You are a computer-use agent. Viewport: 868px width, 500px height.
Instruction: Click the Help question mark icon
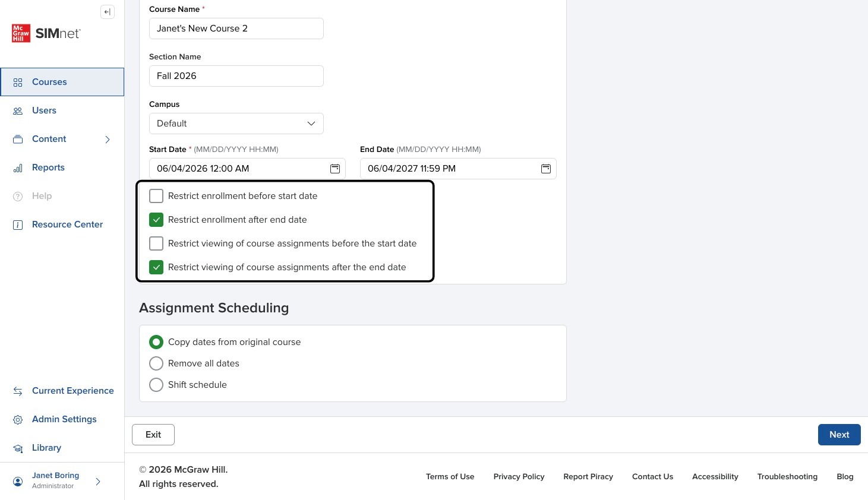pyautogui.click(x=18, y=197)
